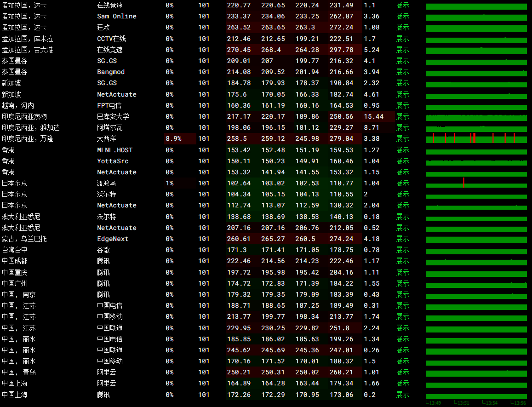Image resolution: width=532 pixels, height=407 pixels.
Task: Click the 谷歌 provider name
Action: click(x=103, y=250)
